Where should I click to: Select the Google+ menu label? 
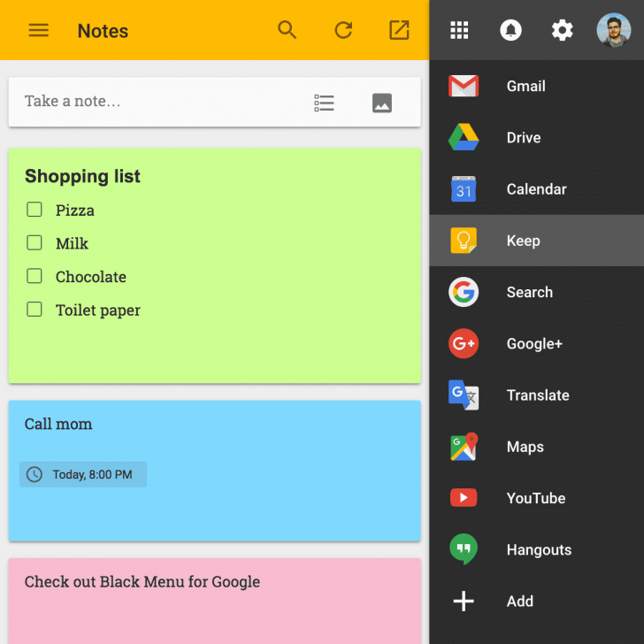point(534,344)
